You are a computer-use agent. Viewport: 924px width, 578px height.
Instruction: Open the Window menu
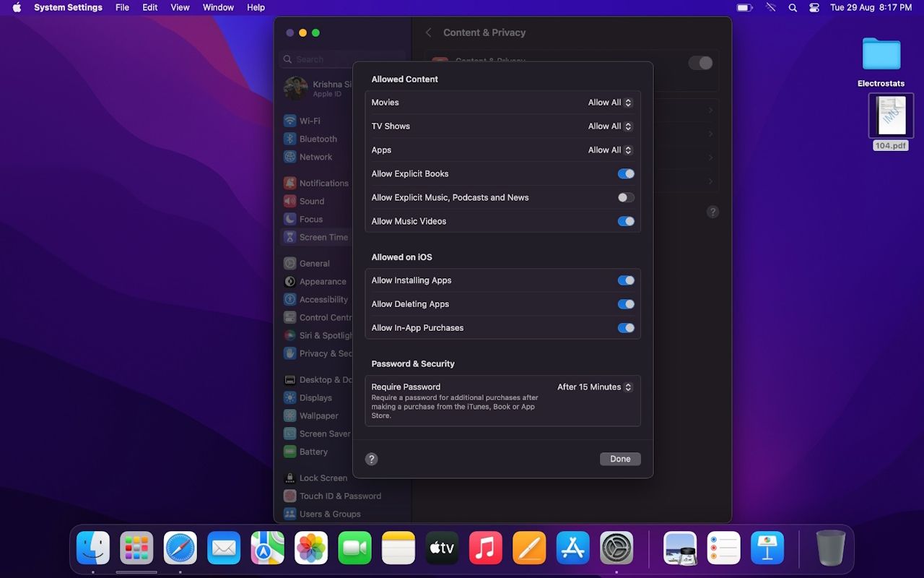point(218,7)
